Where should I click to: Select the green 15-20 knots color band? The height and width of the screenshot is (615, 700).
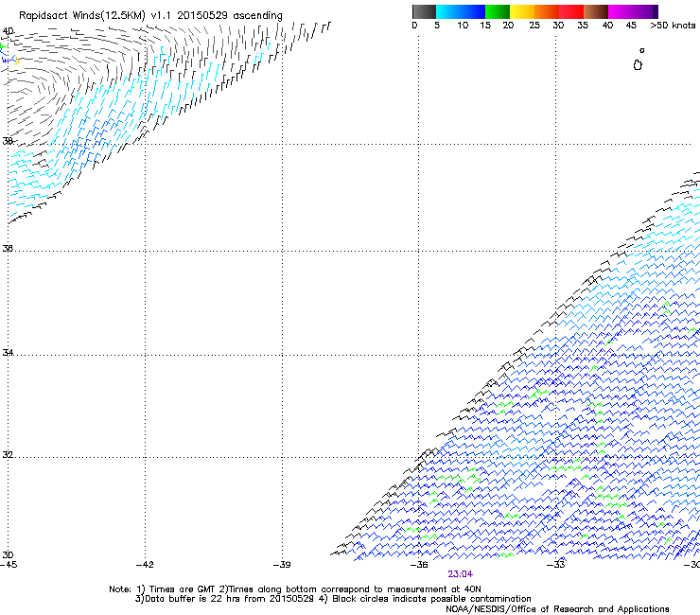[x=498, y=11]
